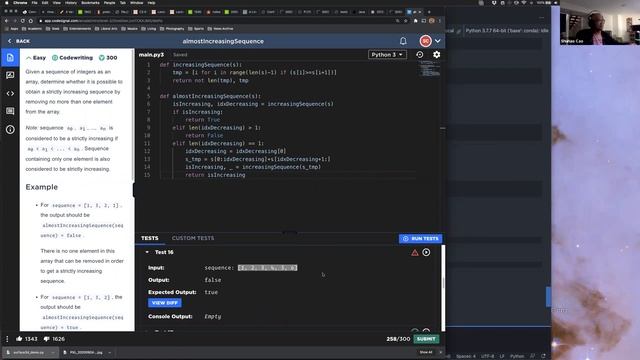Open the Liberal Arts bookmarks folder
Viewport: 640px width, 360px height.
pos(106,29)
